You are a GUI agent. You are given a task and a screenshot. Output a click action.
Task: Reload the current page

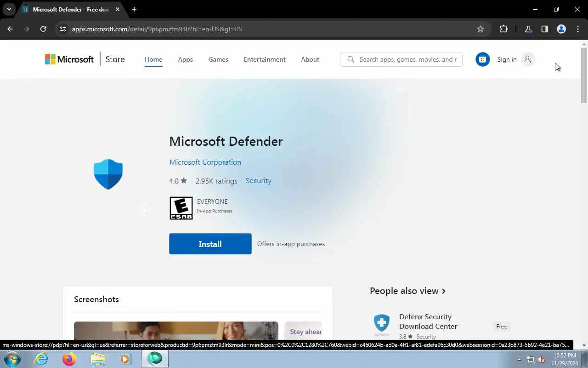pos(43,29)
